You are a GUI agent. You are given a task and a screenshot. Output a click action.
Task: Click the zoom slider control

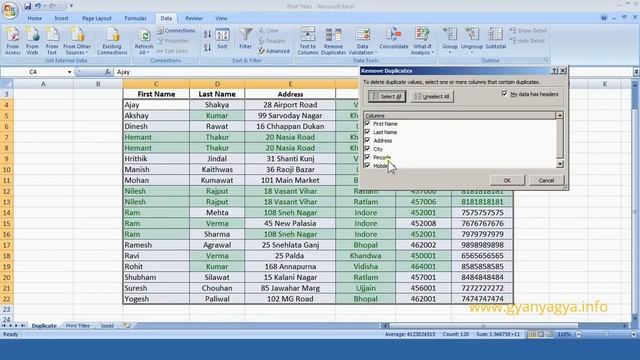coord(606,334)
